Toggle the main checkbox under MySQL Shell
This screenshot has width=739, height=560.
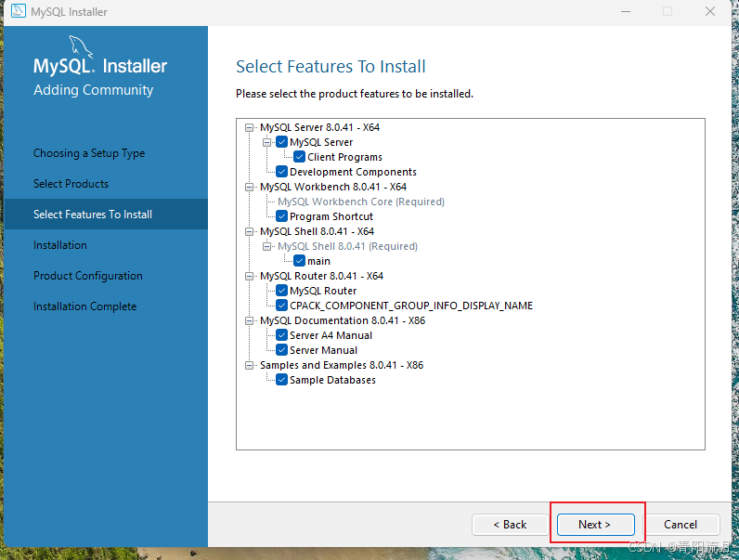pos(299,261)
